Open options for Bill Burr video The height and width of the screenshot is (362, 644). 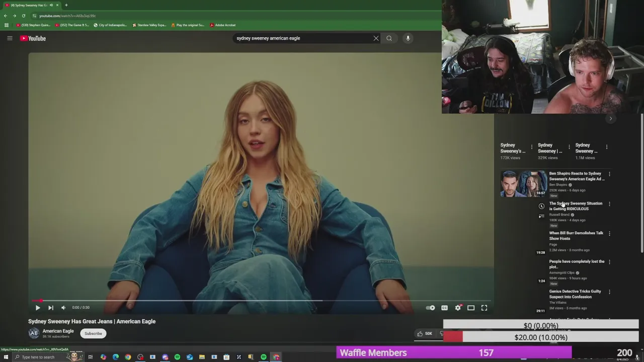tap(609, 234)
